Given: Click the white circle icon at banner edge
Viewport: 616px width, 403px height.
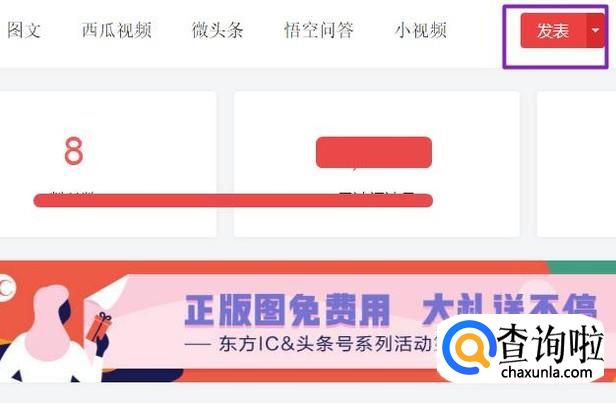Looking at the screenshot, I should (7, 288).
